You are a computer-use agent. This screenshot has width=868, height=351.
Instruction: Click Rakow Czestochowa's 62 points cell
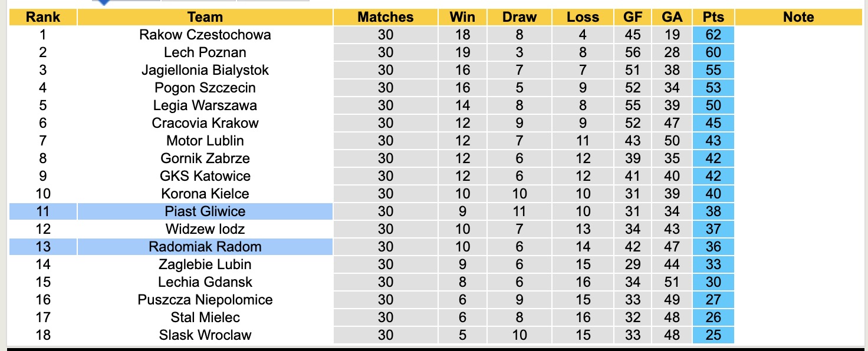click(x=713, y=35)
